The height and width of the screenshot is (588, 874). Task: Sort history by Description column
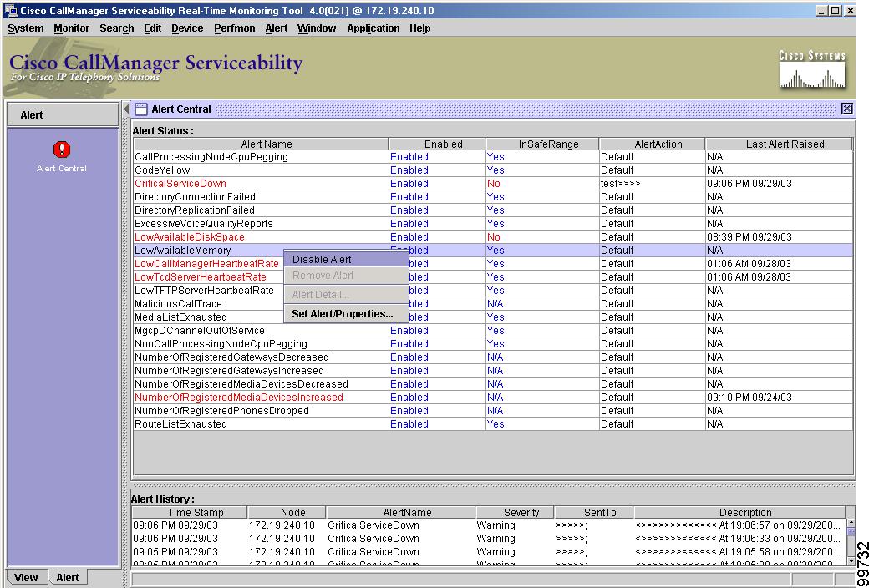pos(739,512)
